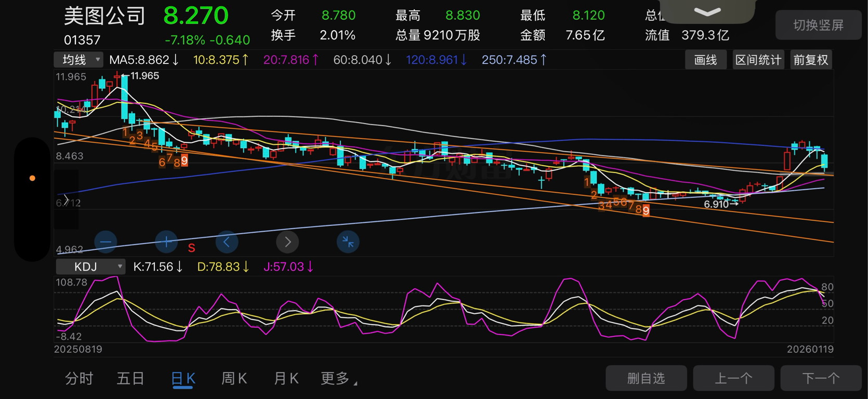Screen dimensions: 868x399
Task: Tap the 总量 9210万股 volume value
Action: [x=438, y=35]
